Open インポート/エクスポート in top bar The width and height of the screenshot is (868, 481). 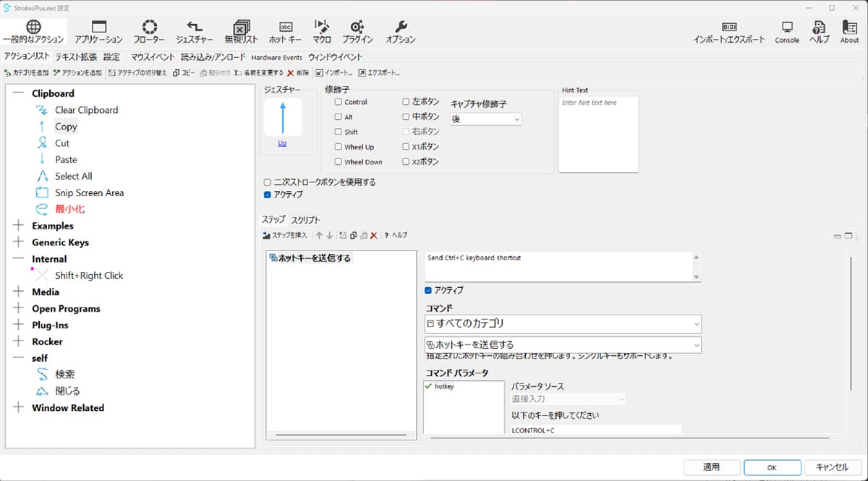click(x=728, y=32)
